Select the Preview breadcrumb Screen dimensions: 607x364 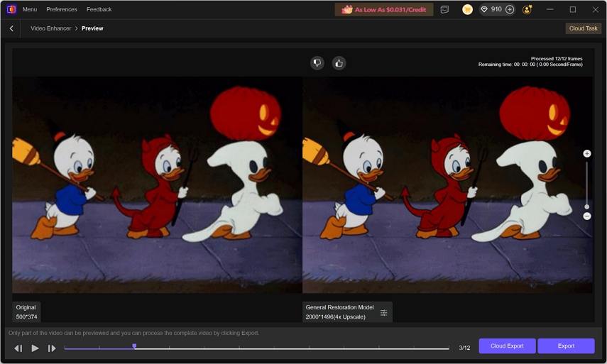pos(92,28)
